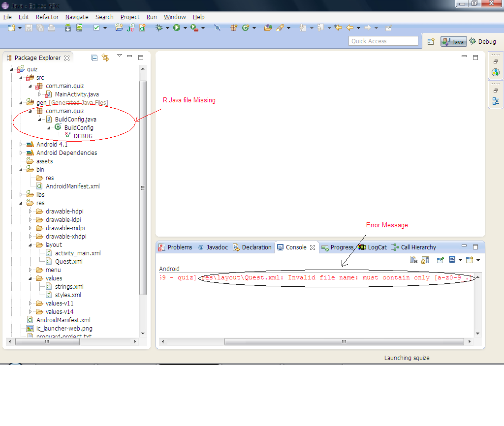Select MainActivity.java in the tree
This screenshot has width=504, height=426.
coord(77,94)
